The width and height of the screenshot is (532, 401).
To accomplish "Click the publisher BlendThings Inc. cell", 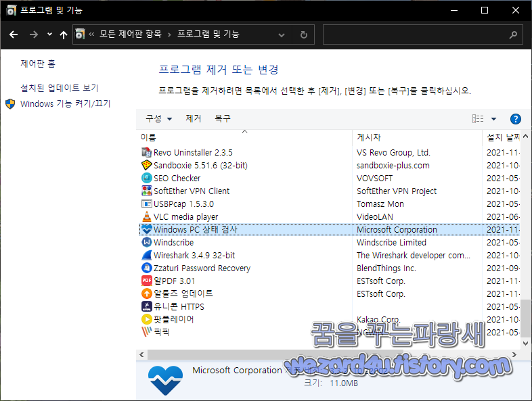I will point(386,268).
